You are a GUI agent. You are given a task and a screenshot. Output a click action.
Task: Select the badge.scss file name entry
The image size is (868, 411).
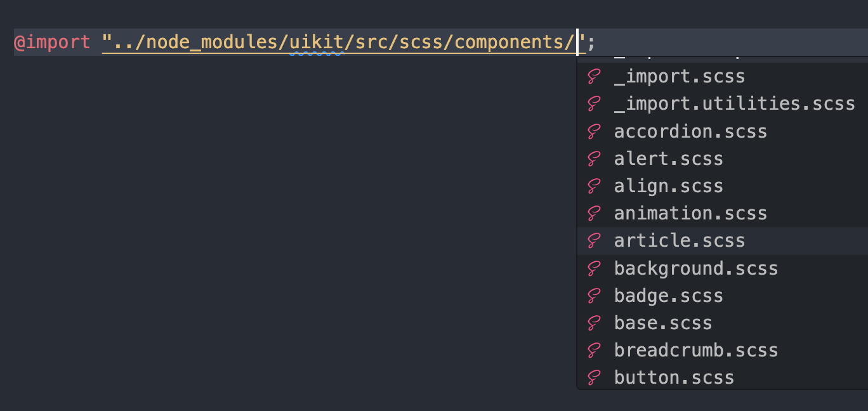(668, 296)
